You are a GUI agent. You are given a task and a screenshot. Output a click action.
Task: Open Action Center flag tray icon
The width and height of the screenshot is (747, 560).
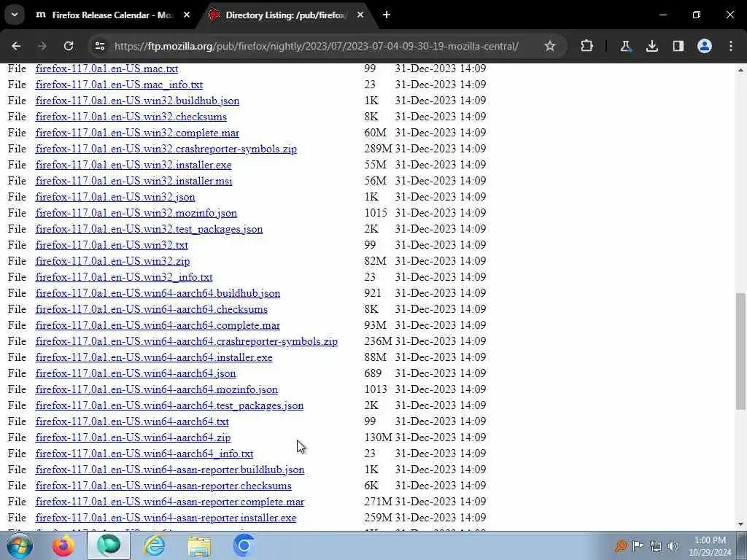point(638,545)
